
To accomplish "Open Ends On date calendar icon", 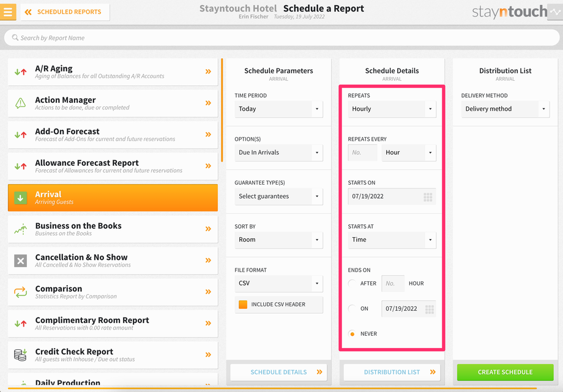I will click(430, 309).
